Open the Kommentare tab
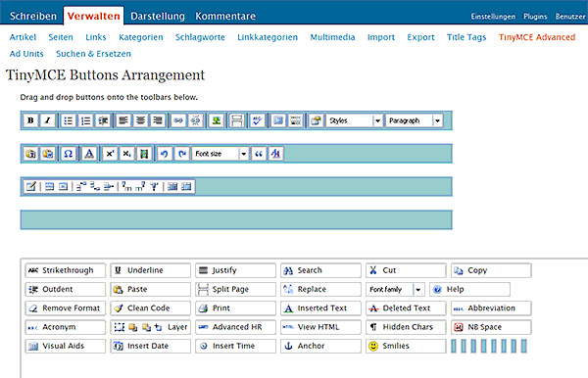Viewport: 588px width, 378px height. point(225,16)
